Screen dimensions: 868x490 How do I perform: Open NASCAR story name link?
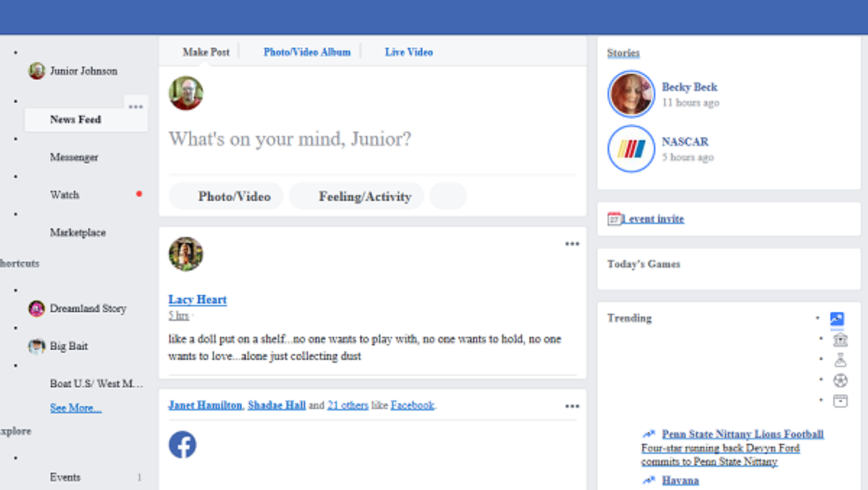[x=685, y=142]
